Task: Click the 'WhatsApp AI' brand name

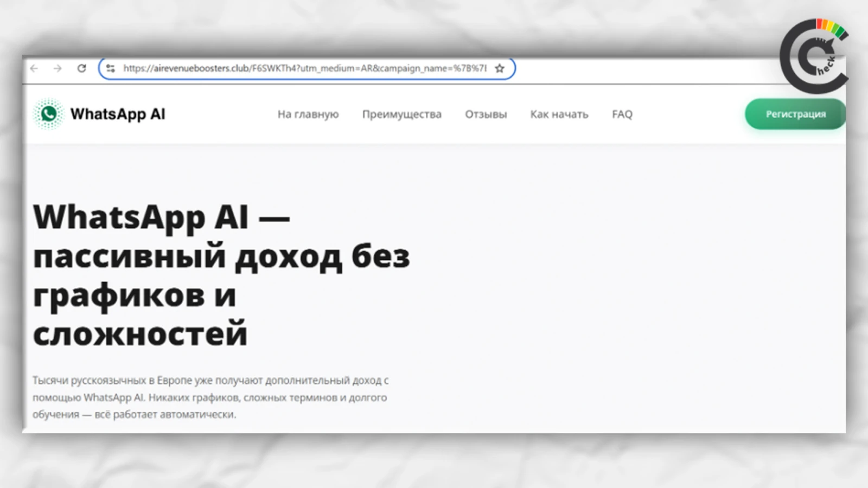Action: click(118, 114)
